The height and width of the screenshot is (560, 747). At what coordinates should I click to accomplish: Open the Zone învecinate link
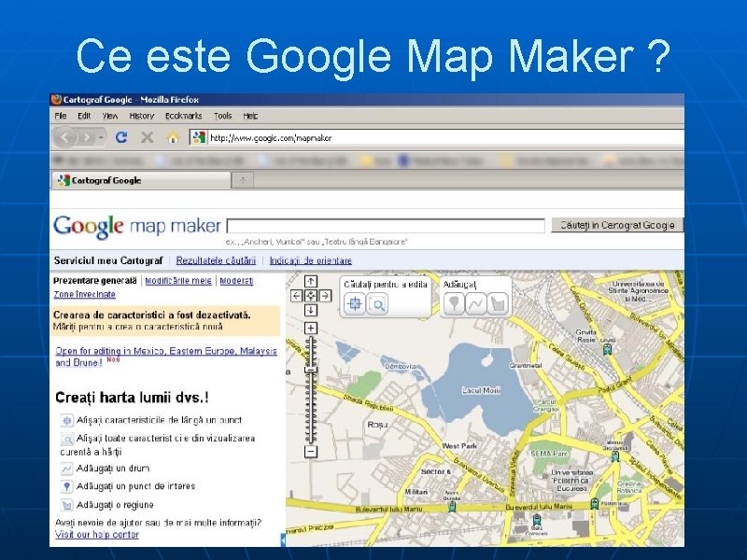pyautogui.click(x=84, y=294)
